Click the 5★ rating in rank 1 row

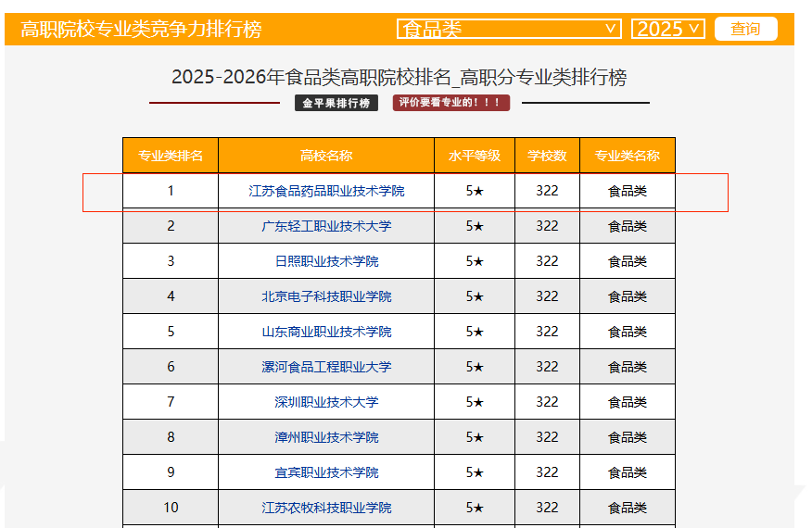tap(475, 192)
